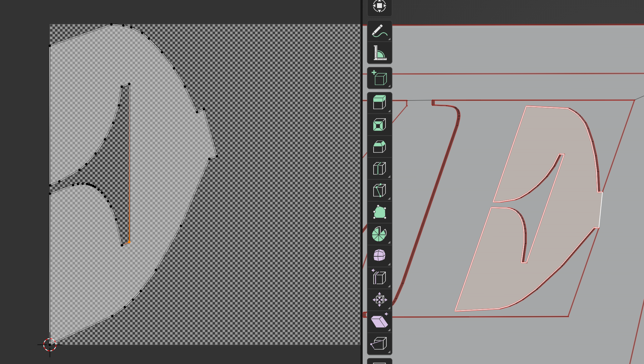Activate the Inset Faces tool
Image resolution: width=644 pixels, height=364 pixels.
pos(380,125)
